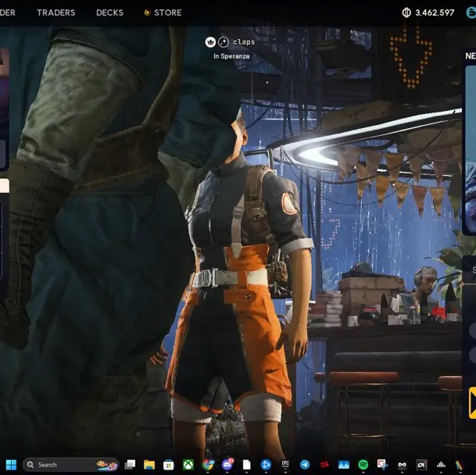Open the Traders tab
The width and height of the screenshot is (476, 475).
click(55, 12)
